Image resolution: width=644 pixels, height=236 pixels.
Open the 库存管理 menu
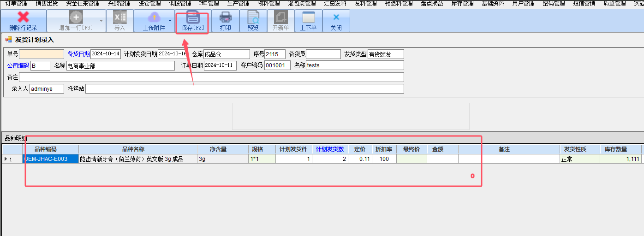tap(462, 3)
